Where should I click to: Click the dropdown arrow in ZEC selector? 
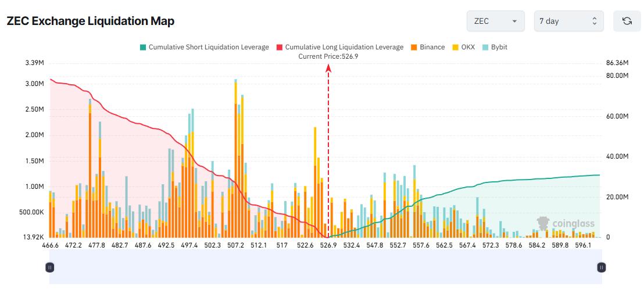pos(514,21)
